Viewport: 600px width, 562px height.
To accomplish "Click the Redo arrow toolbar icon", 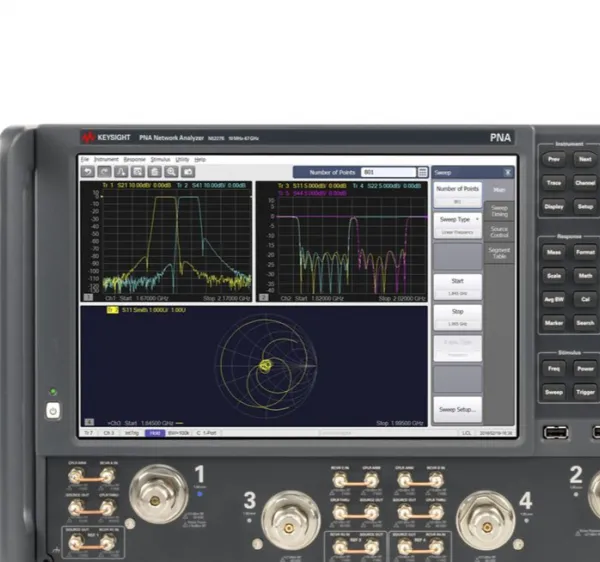I will coord(104,172).
